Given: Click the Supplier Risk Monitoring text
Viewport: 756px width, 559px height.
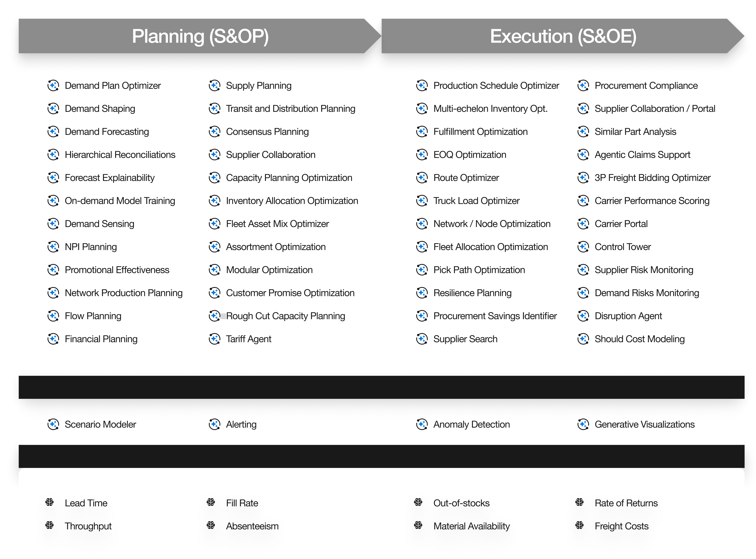Looking at the screenshot, I should (x=644, y=270).
